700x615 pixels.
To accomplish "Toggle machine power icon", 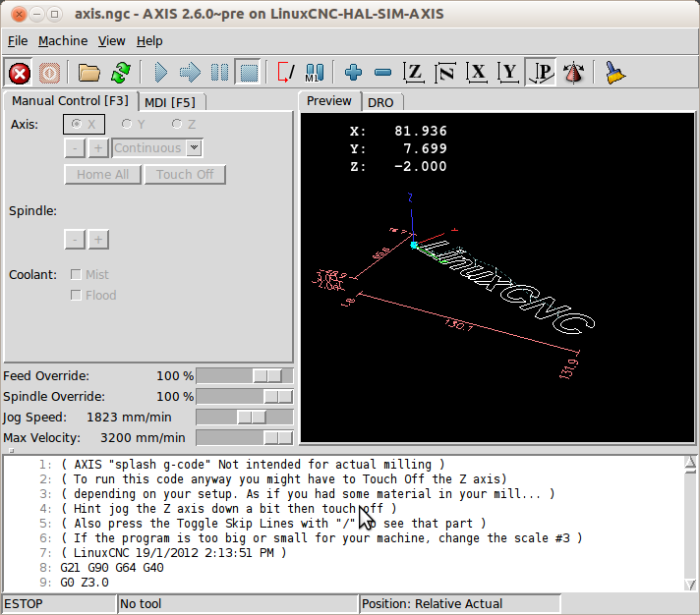I will 49,73.
